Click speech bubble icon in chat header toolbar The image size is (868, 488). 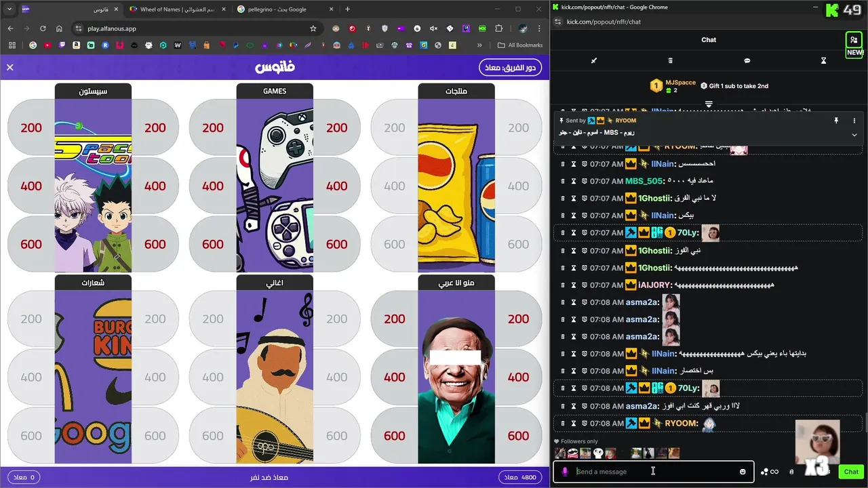tap(747, 60)
